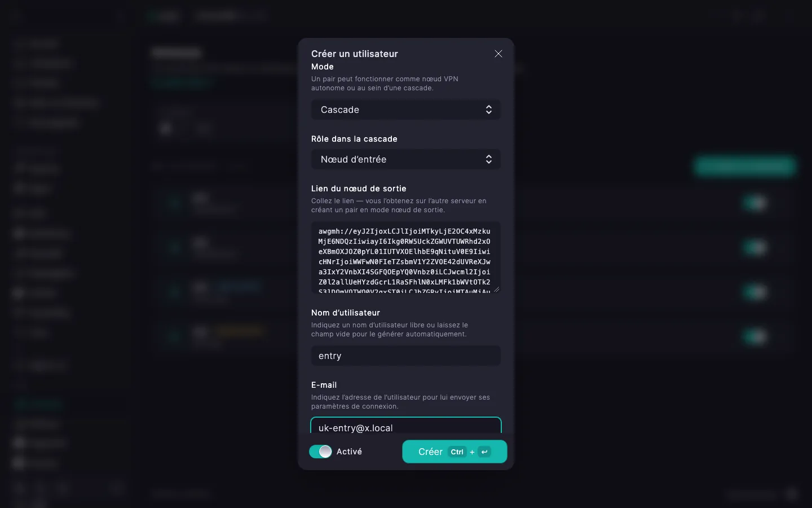Toggle the Activé switch off
The height and width of the screenshot is (508, 812).
320,452
